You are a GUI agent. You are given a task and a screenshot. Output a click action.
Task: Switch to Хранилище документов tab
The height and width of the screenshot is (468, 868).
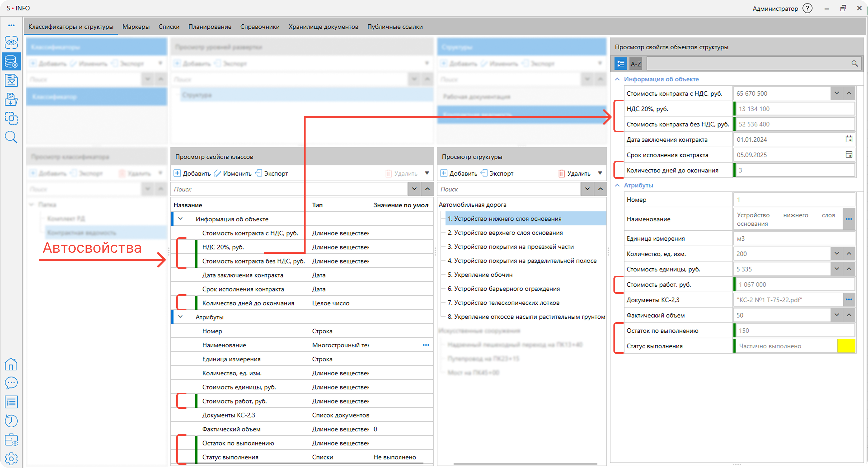click(x=323, y=27)
